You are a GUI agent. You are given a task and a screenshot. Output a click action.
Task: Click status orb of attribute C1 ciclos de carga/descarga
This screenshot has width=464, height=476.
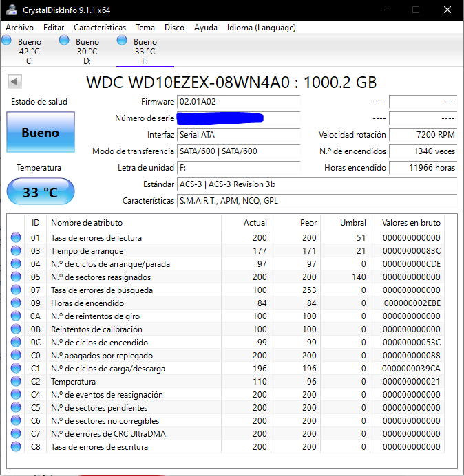pyautogui.click(x=16, y=368)
